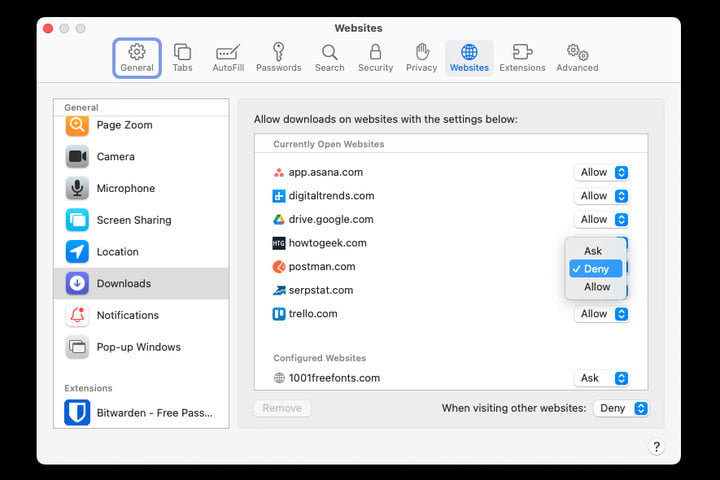The image size is (720, 480).
Task: Click the Microphone icon in sidebar
Action: (77, 188)
